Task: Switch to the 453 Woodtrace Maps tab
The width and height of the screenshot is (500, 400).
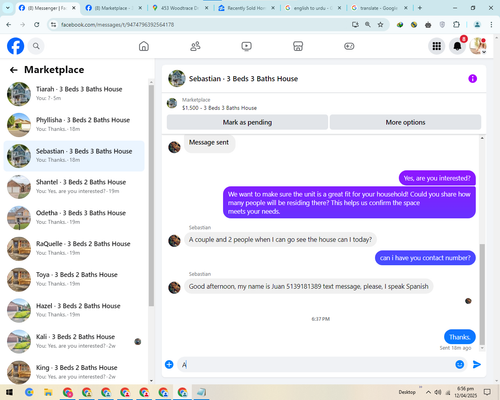Action: coord(181,8)
